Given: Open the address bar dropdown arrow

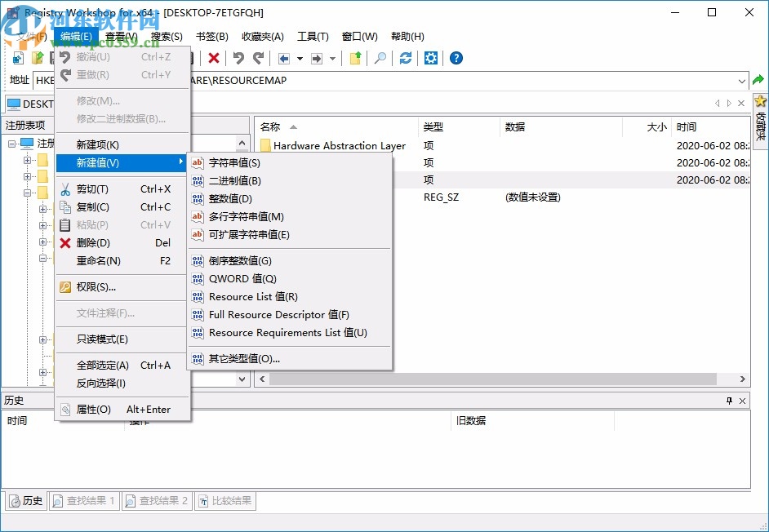Looking at the screenshot, I should click(x=743, y=80).
